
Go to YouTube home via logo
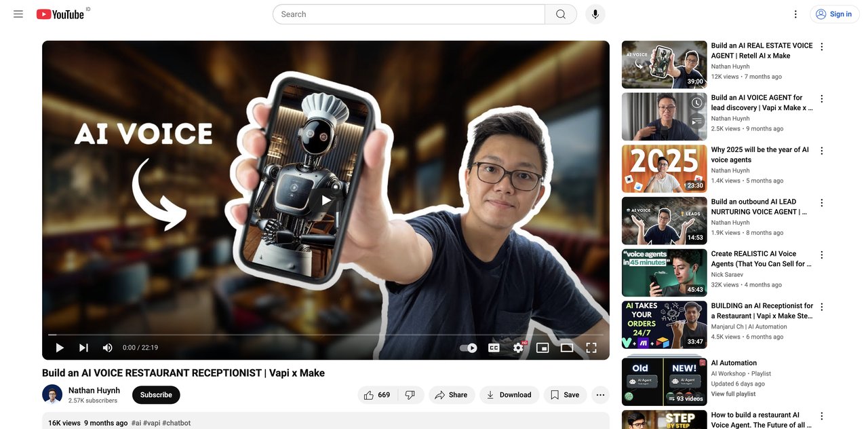[x=60, y=14]
